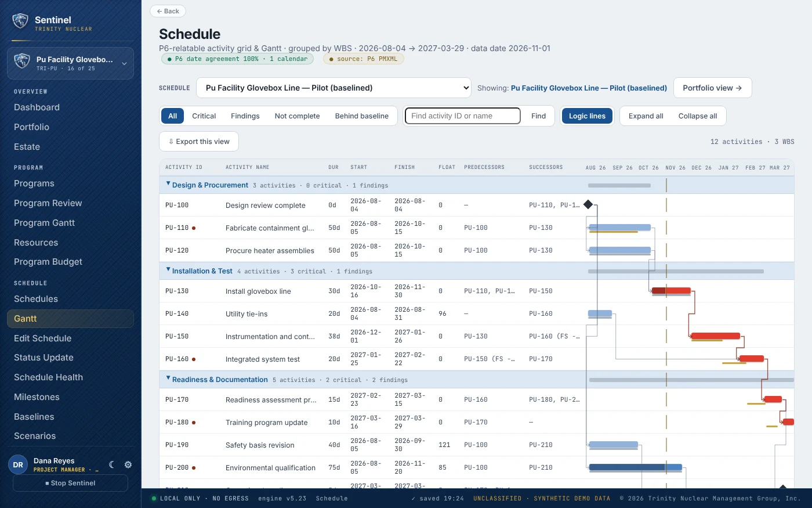Image resolution: width=812 pixels, height=508 pixels.
Task: Filter to Not complete activities
Action: [x=297, y=116]
